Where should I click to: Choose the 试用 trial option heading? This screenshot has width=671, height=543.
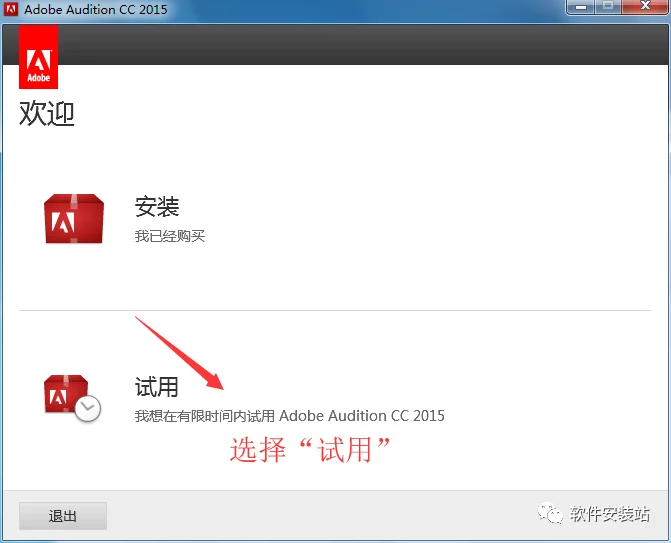tap(157, 387)
